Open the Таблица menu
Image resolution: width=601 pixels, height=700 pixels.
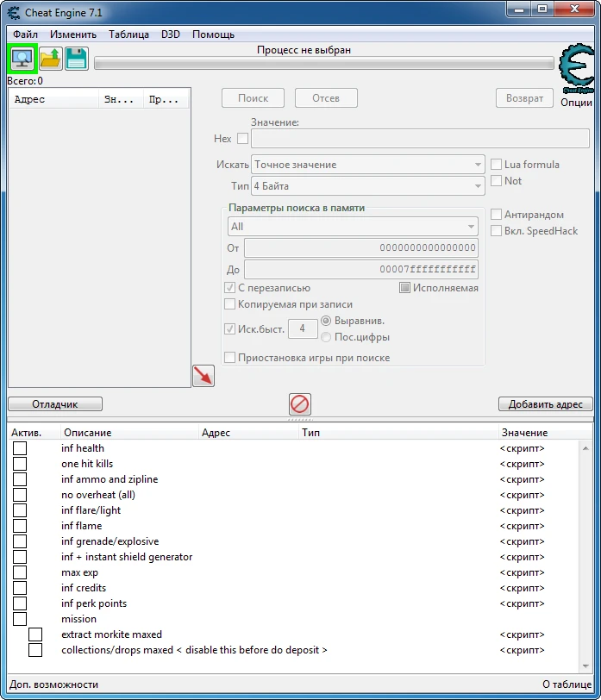[x=128, y=34]
